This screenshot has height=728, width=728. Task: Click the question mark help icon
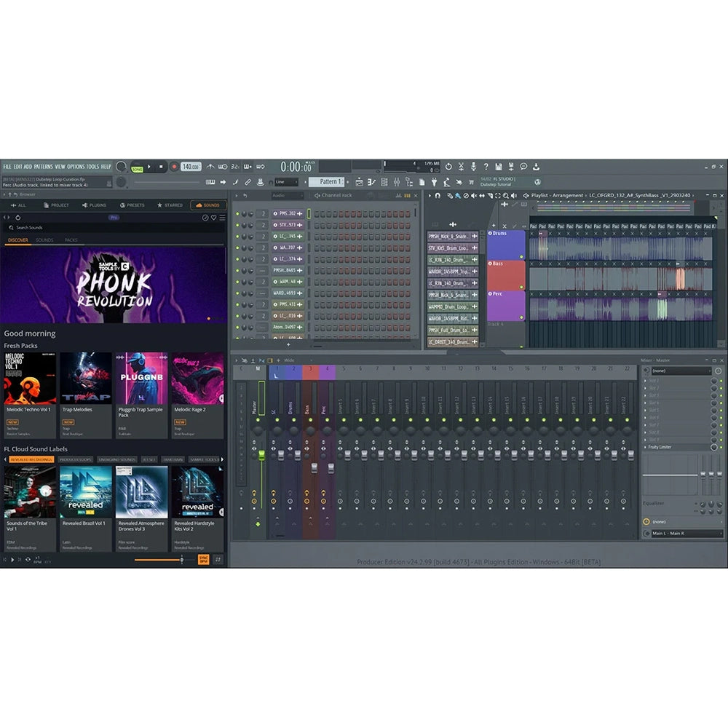pos(486,166)
